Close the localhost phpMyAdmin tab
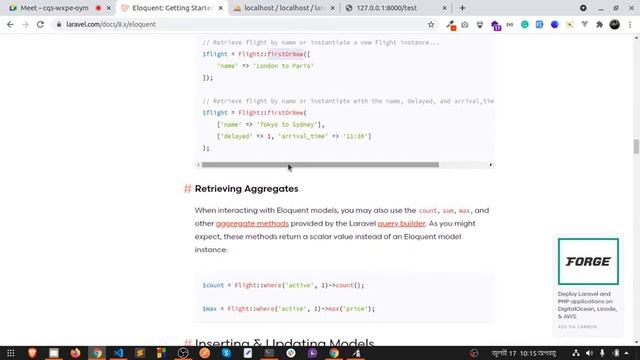Image resolution: width=640 pixels, height=360 pixels. [332, 8]
